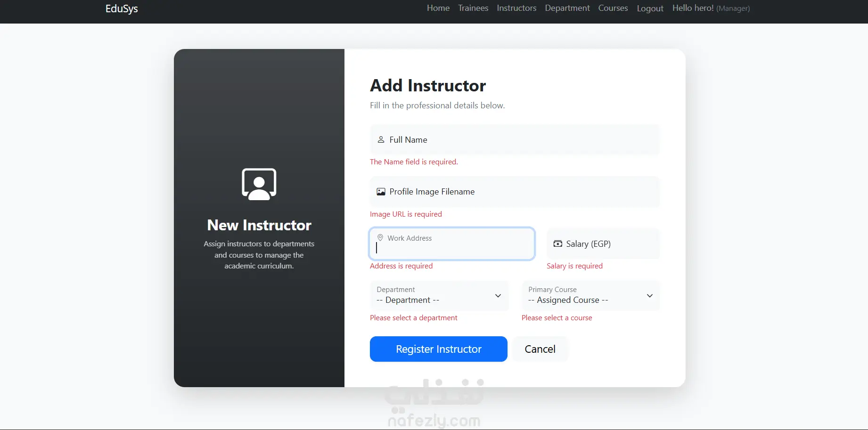Click "Salary is required" error text
This screenshot has height=430, width=868.
[x=574, y=266]
